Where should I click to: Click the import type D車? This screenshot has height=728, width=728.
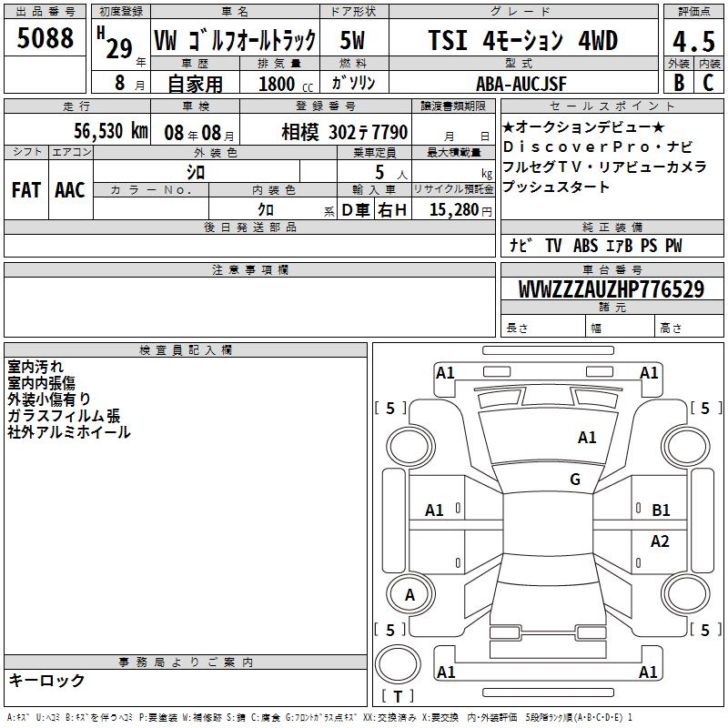pyautogui.click(x=356, y=210)
